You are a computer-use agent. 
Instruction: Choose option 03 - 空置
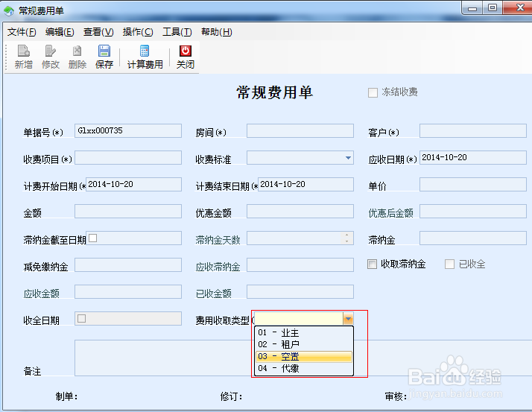304,356
